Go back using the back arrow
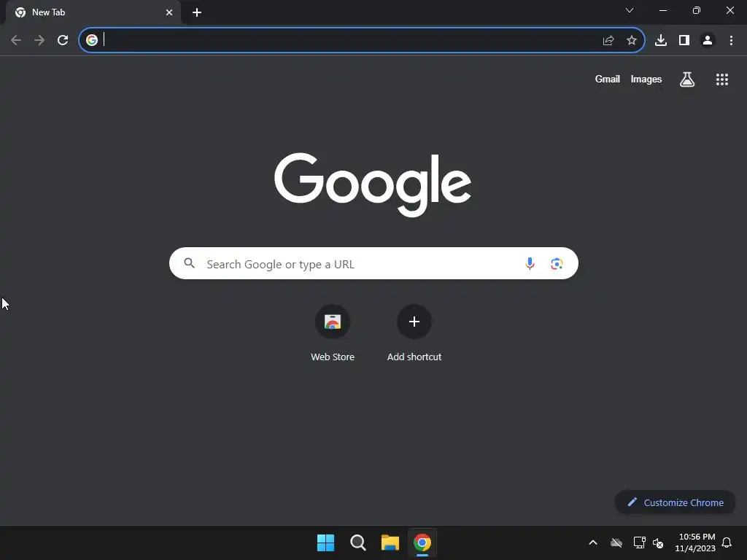This screenshot has width=747, height=560. (16, 40)
